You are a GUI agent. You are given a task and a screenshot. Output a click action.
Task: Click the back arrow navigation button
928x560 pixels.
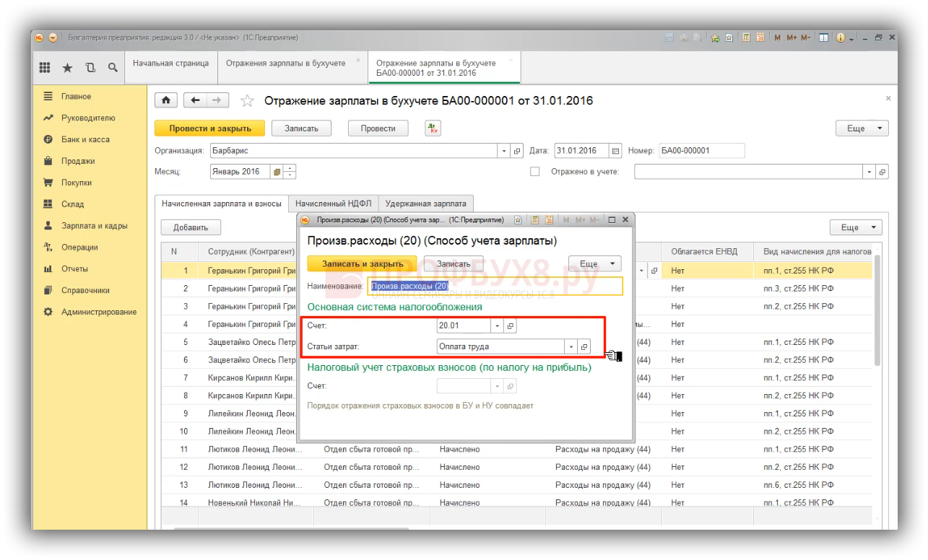point(195,100)
